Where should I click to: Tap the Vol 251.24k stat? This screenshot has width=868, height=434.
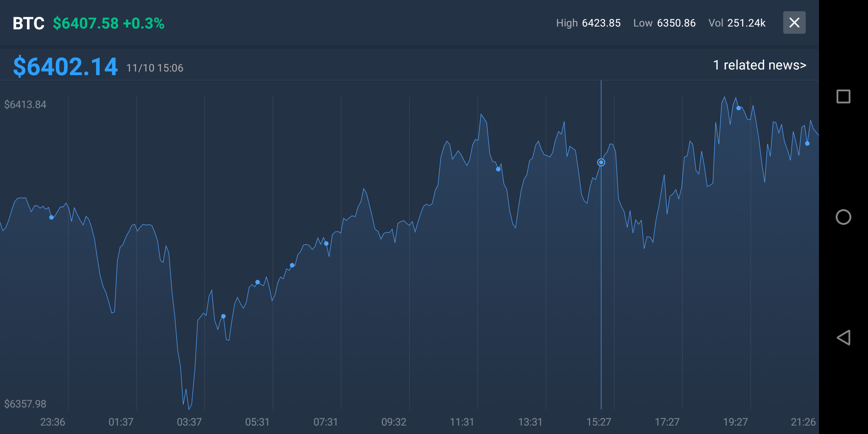pyautogui.click(x=737, y=23)
